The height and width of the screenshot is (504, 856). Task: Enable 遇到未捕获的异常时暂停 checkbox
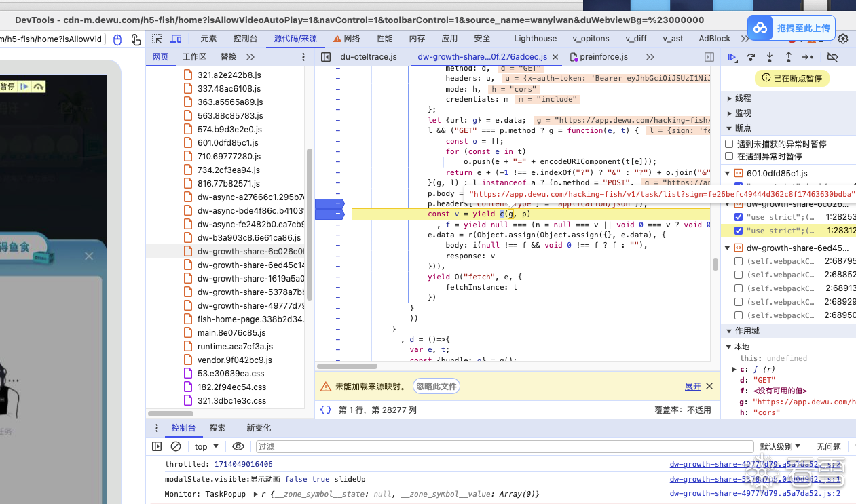729,144
